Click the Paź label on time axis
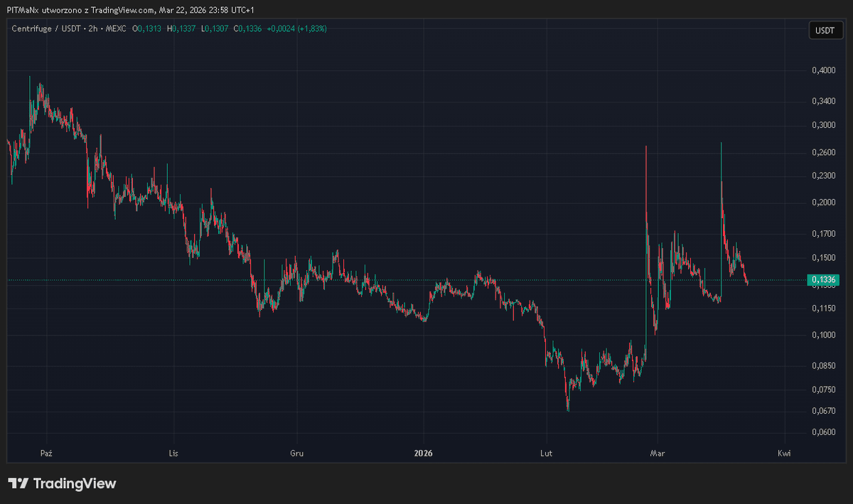Viewport: 853px width, 504px height. [46, 452]
